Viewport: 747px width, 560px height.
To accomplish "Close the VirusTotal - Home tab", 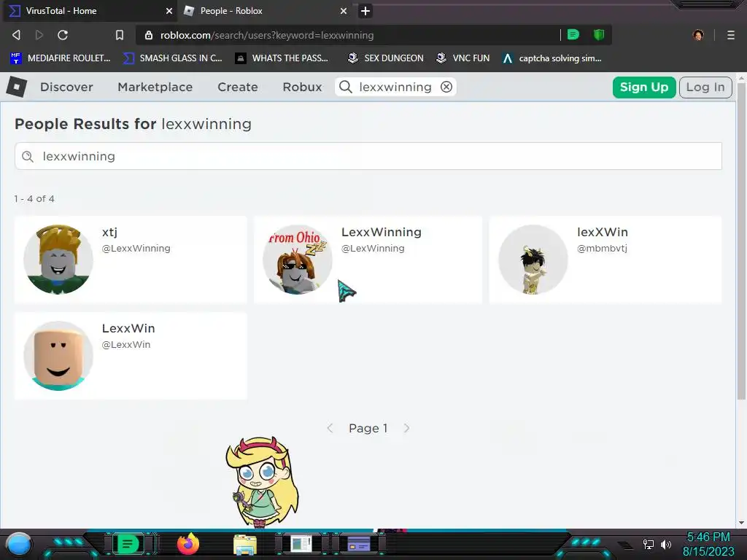I will point(169,11).
